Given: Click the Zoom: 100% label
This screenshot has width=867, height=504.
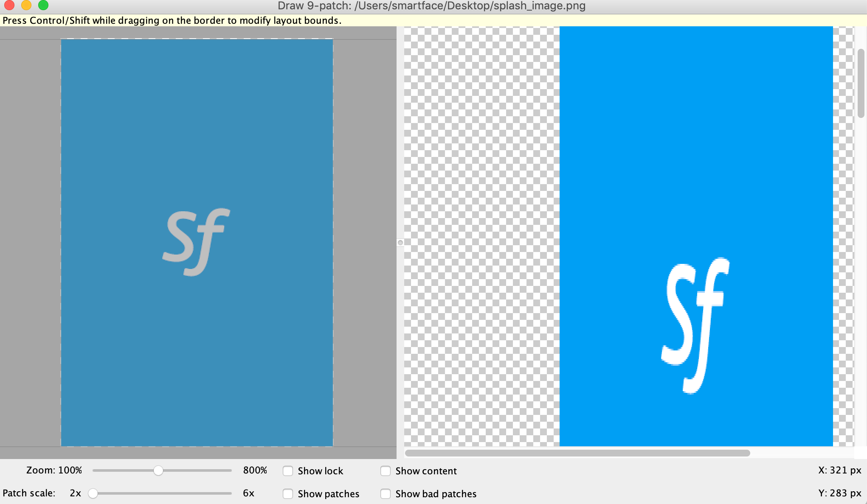Looking at the screenshot, I should click(54, 470).
